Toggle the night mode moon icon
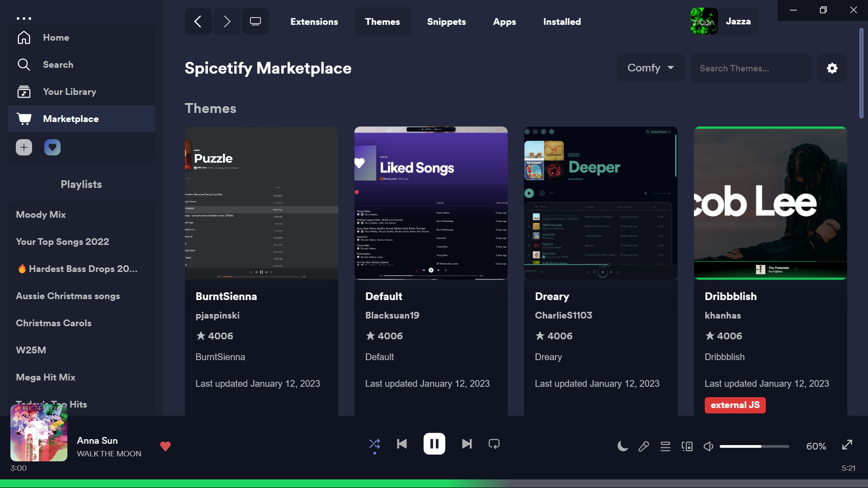 [x=623, y=446]
